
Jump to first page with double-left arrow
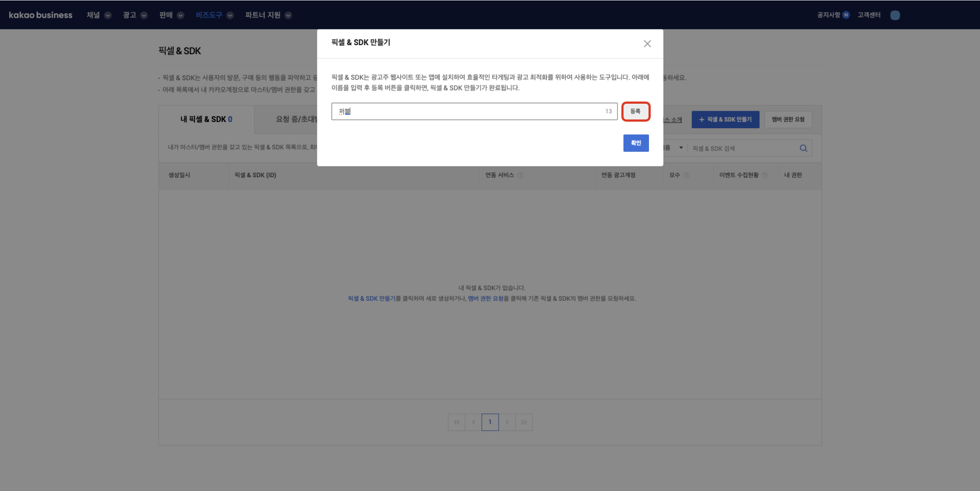coord(456,422)
